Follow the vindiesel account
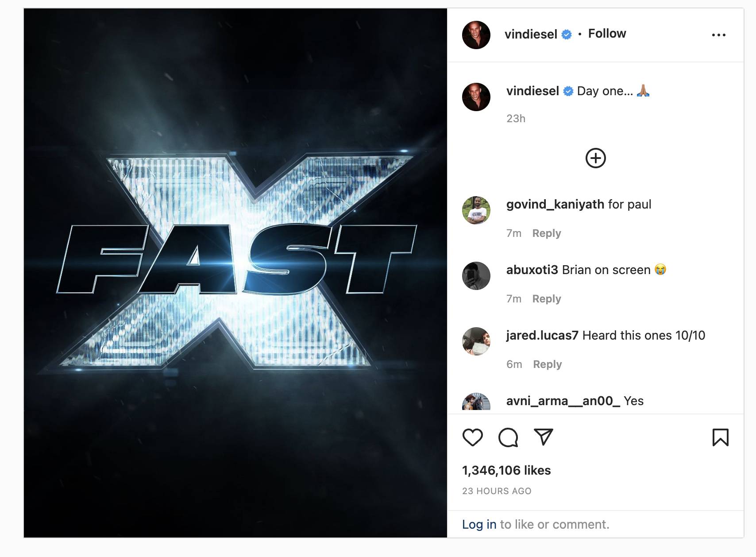This screenshot has width=756, height=557. click(607, 34)
